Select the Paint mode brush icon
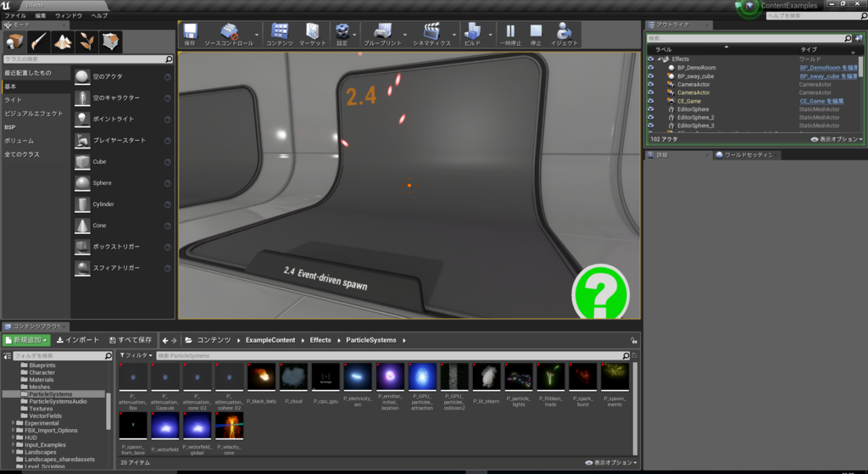The image size is (868, 474). [x=39, y=42]
